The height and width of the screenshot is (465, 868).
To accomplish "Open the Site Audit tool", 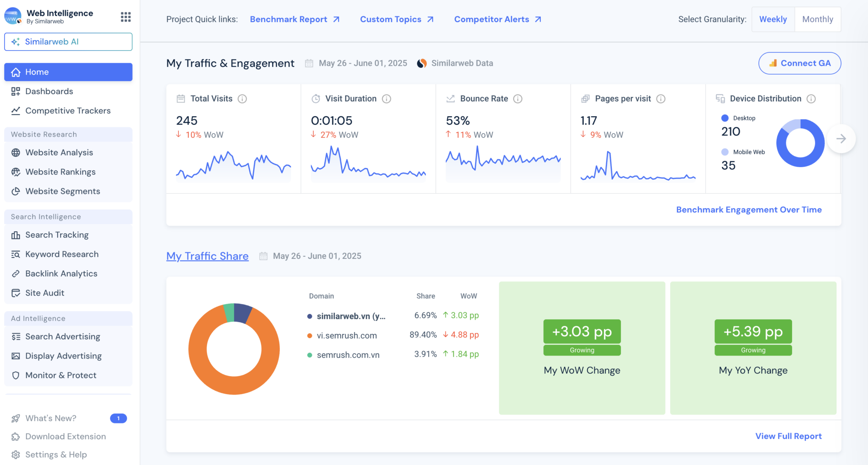I will click(x=44, y=293).
